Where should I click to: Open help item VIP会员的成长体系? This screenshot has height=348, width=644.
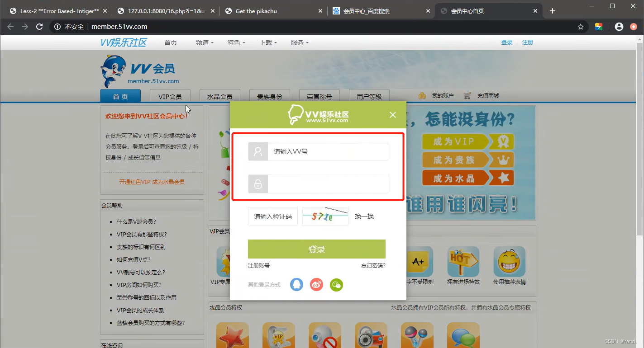point(140,310)
